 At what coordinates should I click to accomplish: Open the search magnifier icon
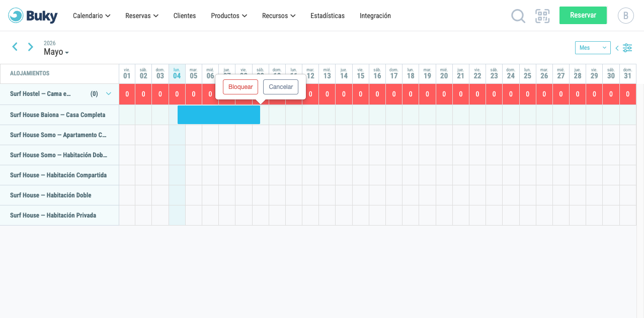(518, 16)
